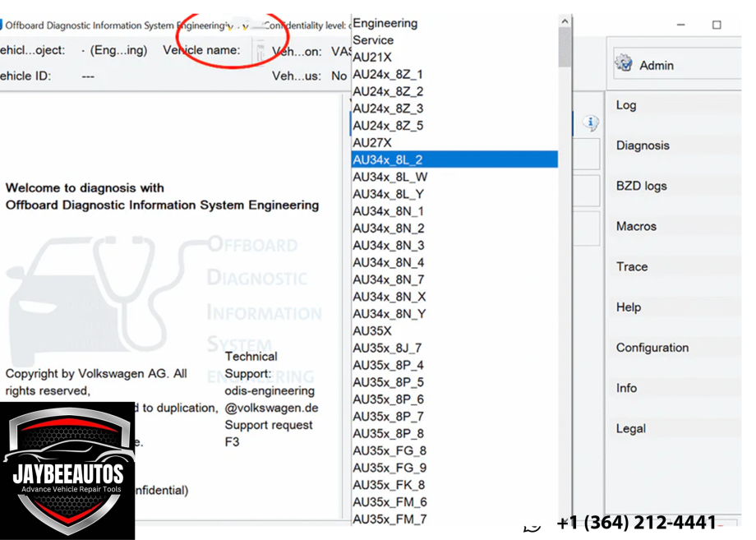Viewport: 756px width, 540px height.
Task: Select AU21X in the list
Action: [x=454, y=58]
